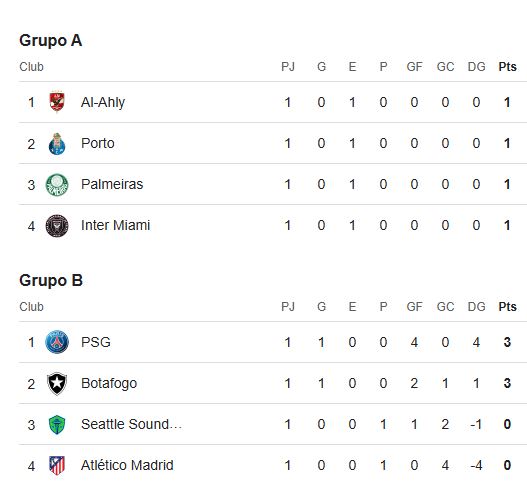Click the Grupo B heading

pyautogui.click(x=51, y=281)
